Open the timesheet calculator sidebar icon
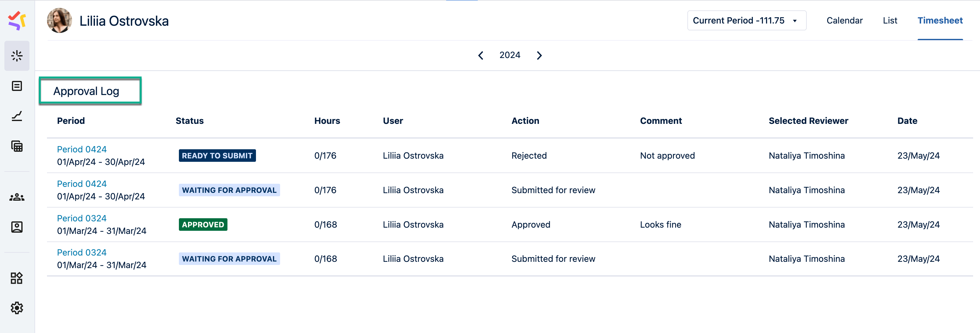Image resolution: width=980 pixels, height=333 pixels. pyautogui.click(x=17, y=146)
